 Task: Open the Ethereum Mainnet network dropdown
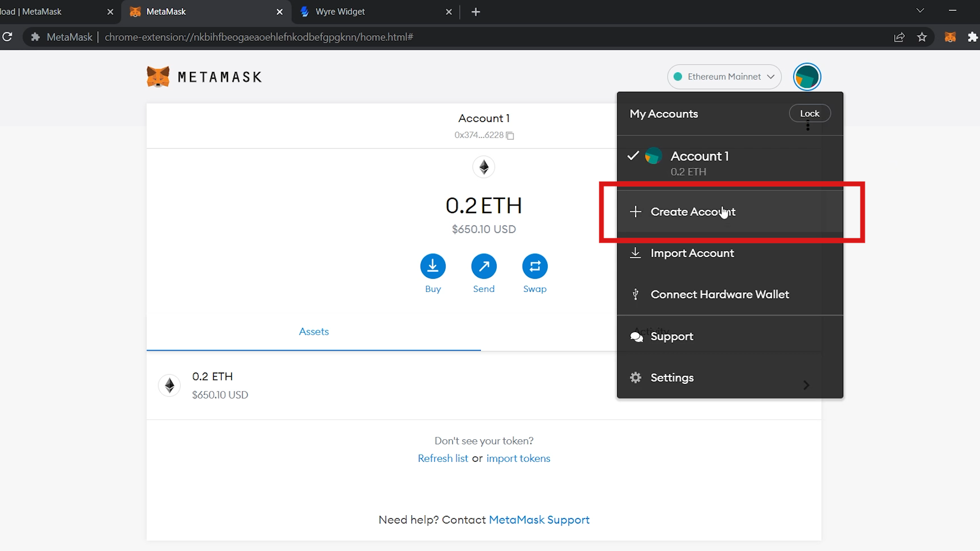click(x=724, y=77)
